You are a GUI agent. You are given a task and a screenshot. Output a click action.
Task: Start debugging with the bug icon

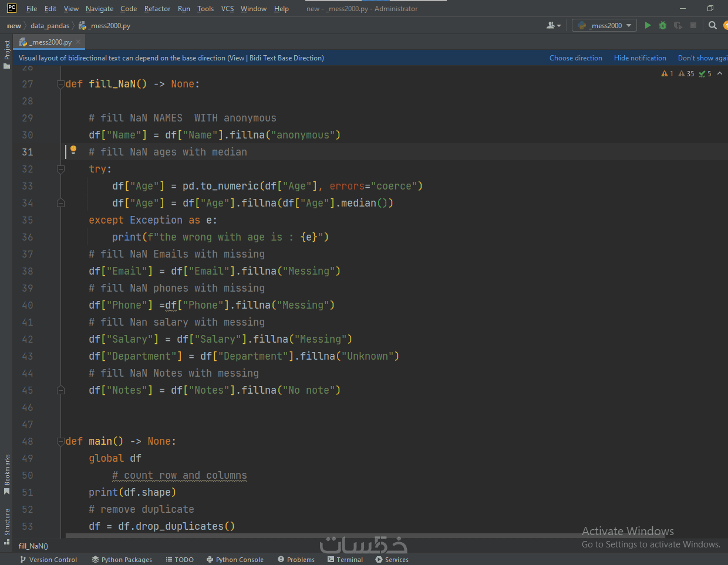663,25
